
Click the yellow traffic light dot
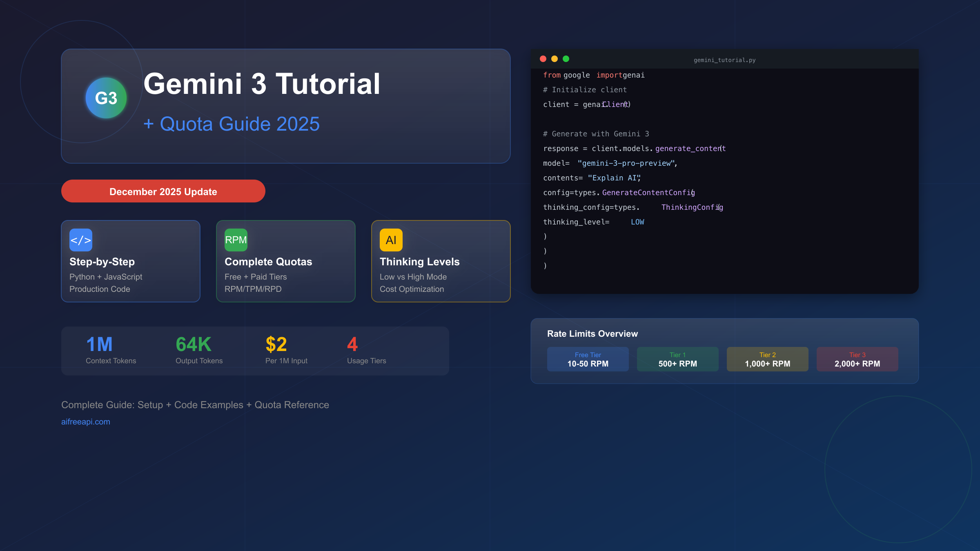[x=554, y=59]
